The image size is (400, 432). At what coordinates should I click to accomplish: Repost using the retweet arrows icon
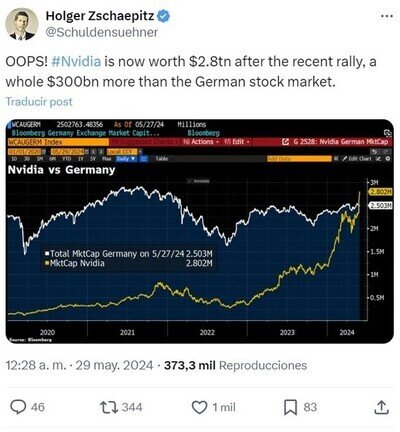click(109, 407)
